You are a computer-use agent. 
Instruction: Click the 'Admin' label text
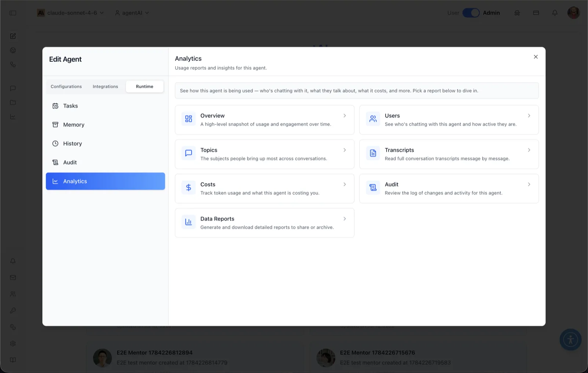tap(491, 13)
